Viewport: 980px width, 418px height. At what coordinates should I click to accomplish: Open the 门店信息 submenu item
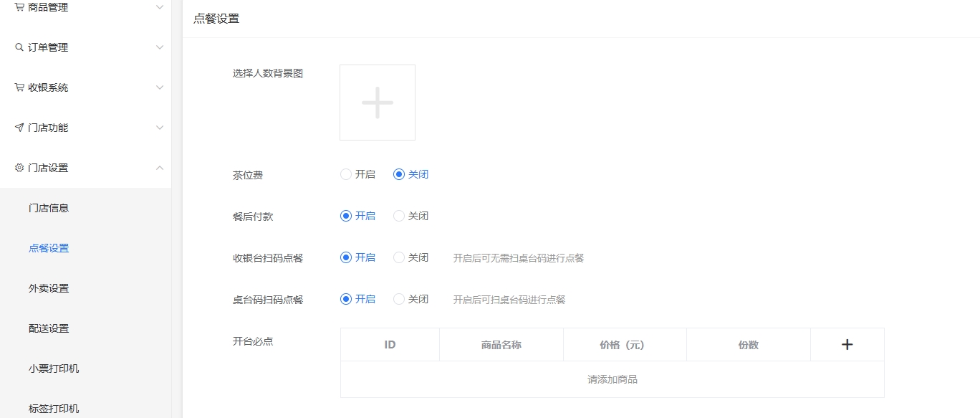(49, 208)
